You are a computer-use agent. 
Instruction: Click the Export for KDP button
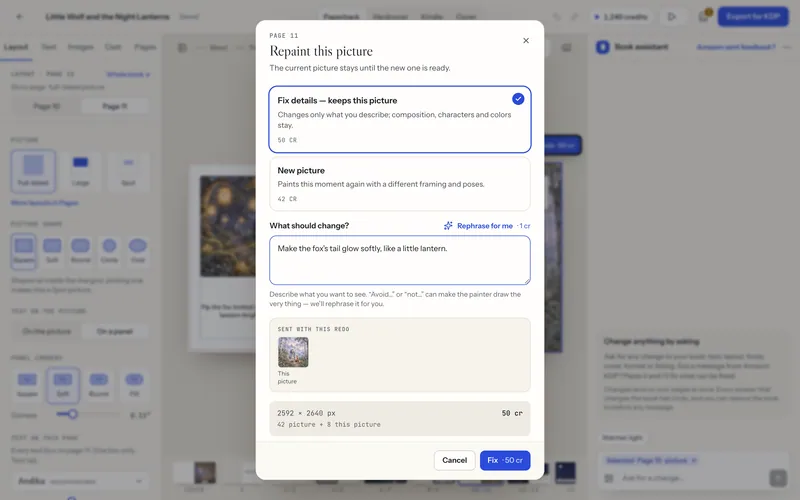tap(753, 17)
